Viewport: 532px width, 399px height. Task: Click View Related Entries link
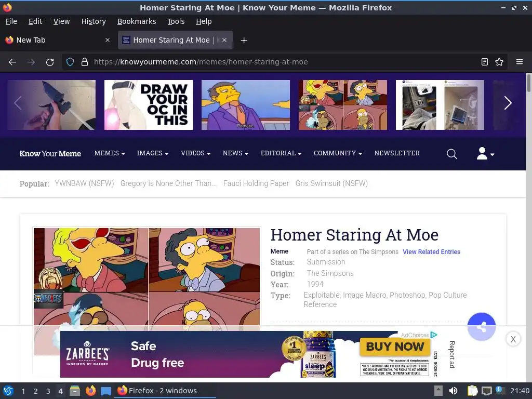(431, 252)
